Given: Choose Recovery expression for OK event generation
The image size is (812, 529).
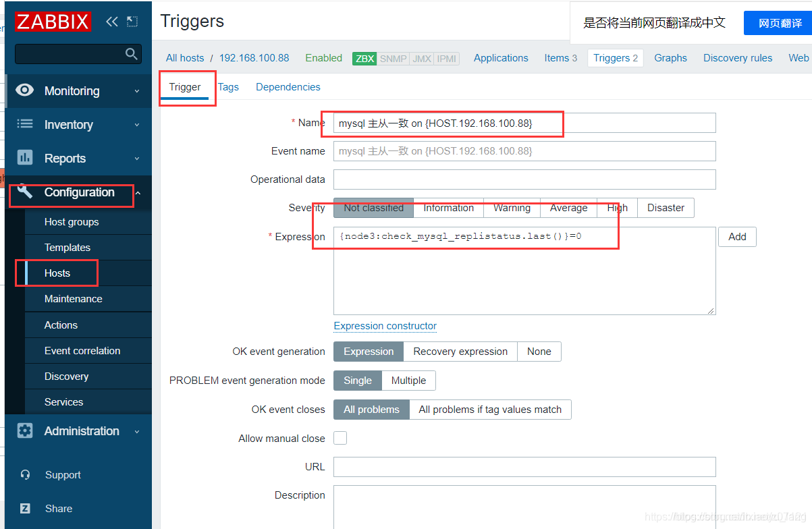Looking at the screenshot, I should pyautogui.click(x=460, y=352).
